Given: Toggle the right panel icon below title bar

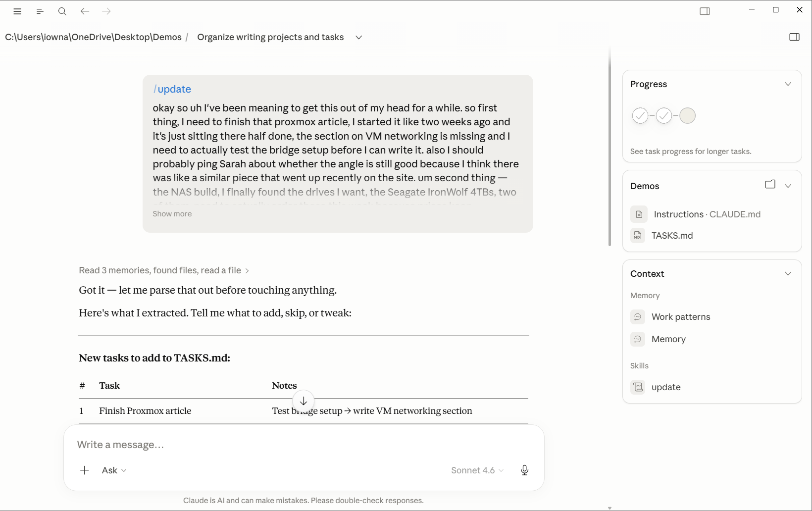Looking at the screenshot, I should [x=794, y=37].
